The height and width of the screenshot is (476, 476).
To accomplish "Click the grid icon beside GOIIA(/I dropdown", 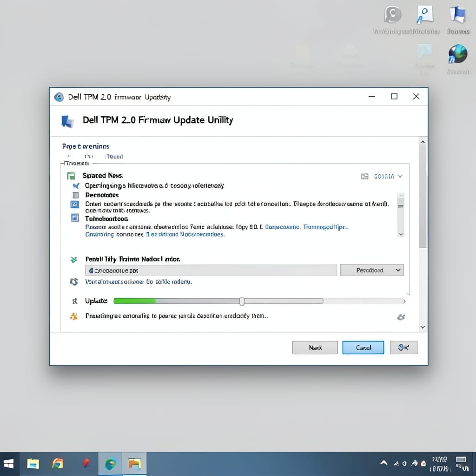I will pyautogui.click(x=364, y=176).
